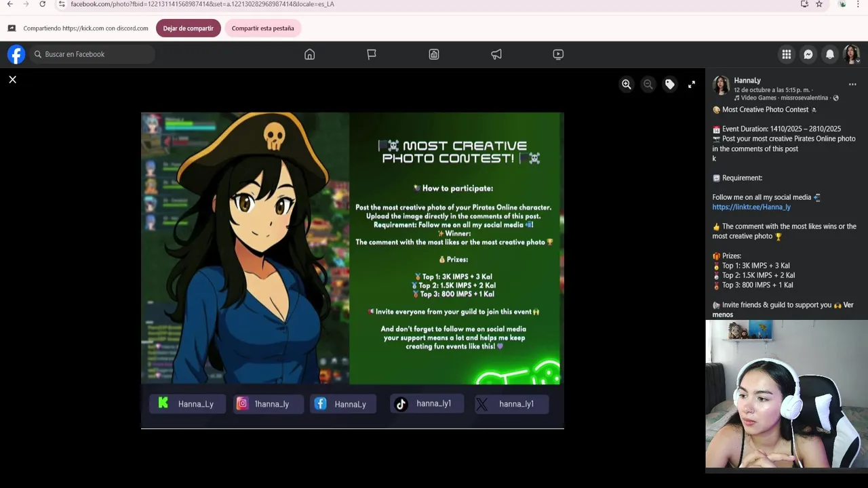Open the Pages flag tab

(x=372, y=54)
